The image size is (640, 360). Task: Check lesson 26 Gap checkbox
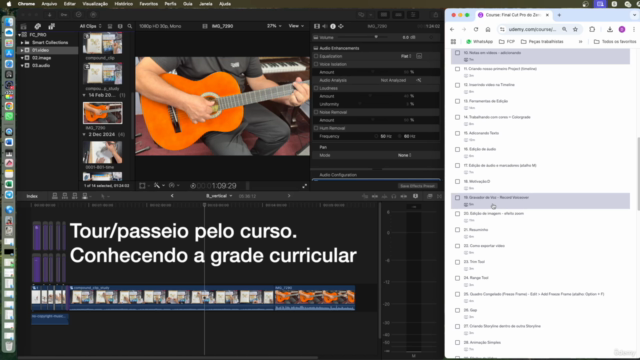(458, 310)
